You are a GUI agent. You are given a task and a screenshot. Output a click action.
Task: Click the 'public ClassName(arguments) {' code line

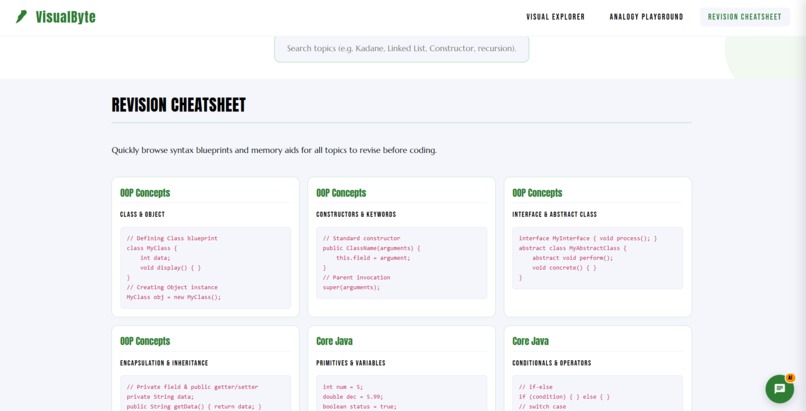[372, 248]
